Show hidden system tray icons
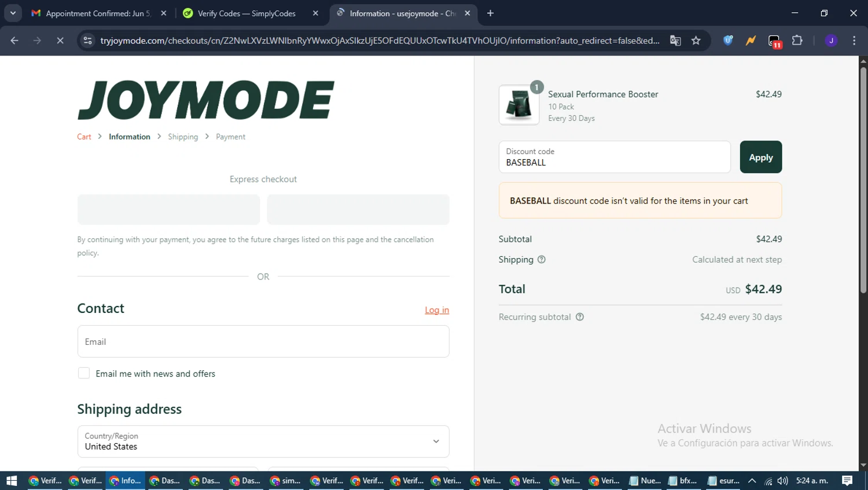 click(752, 481)
